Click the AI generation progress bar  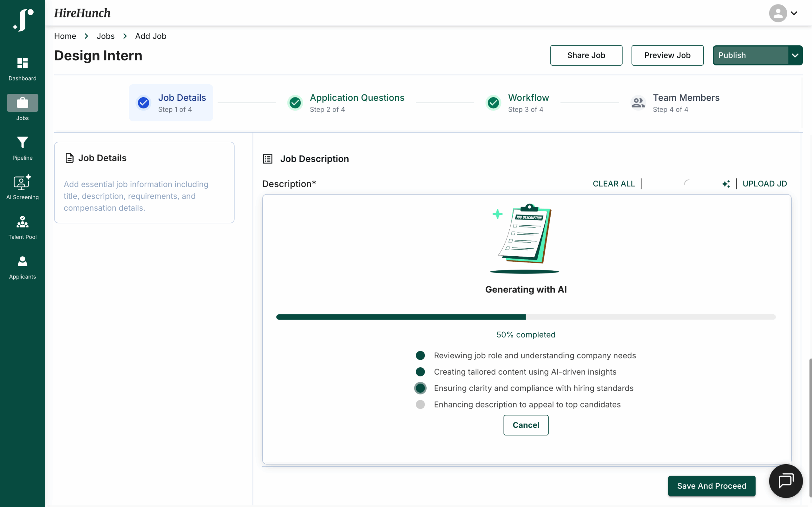pyautogui.click(x=526, y=317)
